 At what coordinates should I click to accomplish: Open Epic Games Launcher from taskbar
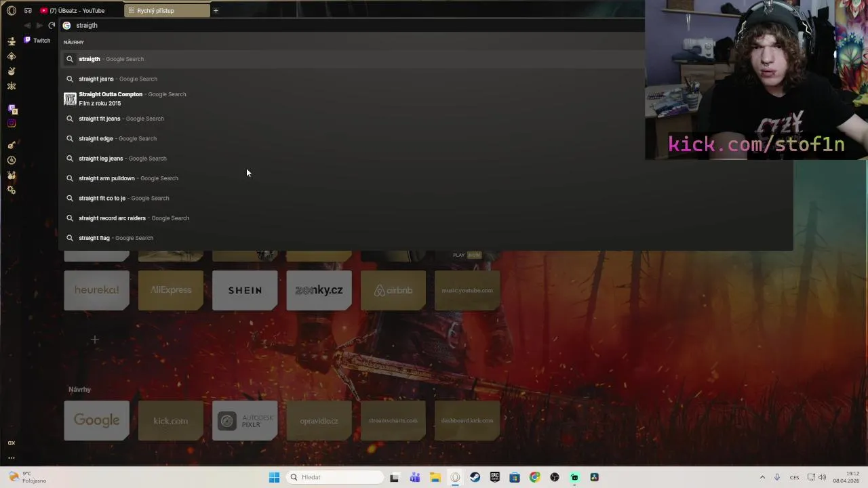click(x=495, y=477)
